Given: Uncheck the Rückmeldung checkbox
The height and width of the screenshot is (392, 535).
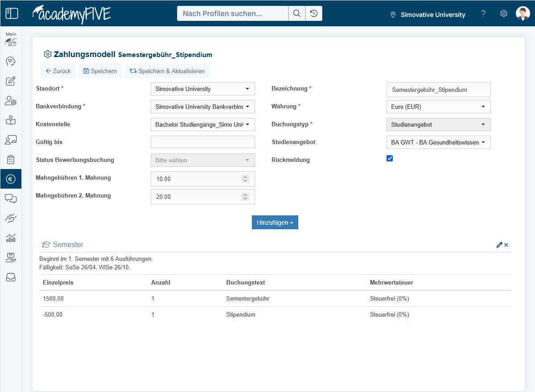Looking at the screenshot, I should point(390,158).
